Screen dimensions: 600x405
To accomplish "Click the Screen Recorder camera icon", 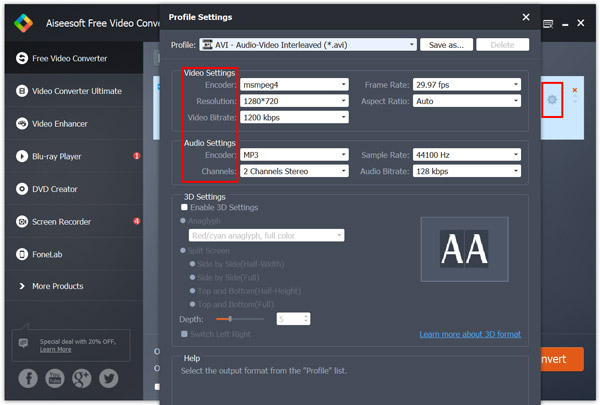I will [x=22, y=222].
